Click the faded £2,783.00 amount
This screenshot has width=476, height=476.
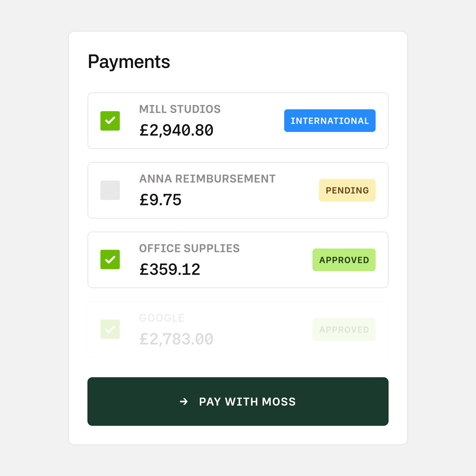pyautogui.click(x=176, y=339)
